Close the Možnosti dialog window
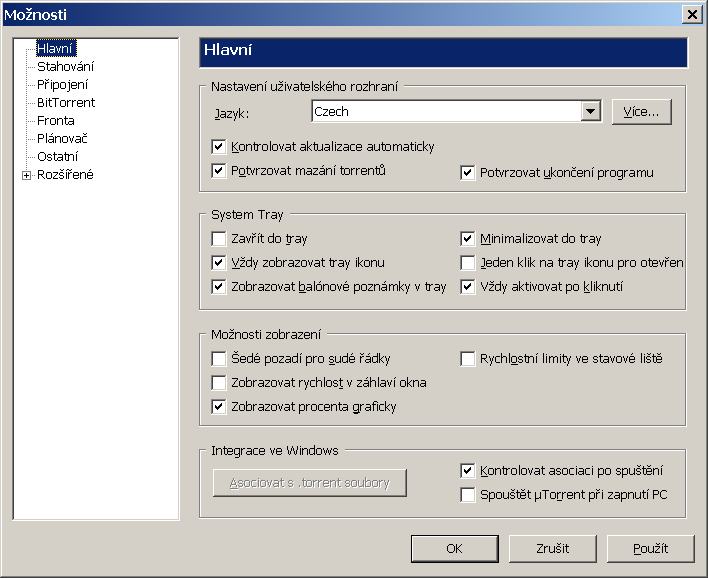Image resolution: width=708 pixels, height=578 pixels. point(691,14)
